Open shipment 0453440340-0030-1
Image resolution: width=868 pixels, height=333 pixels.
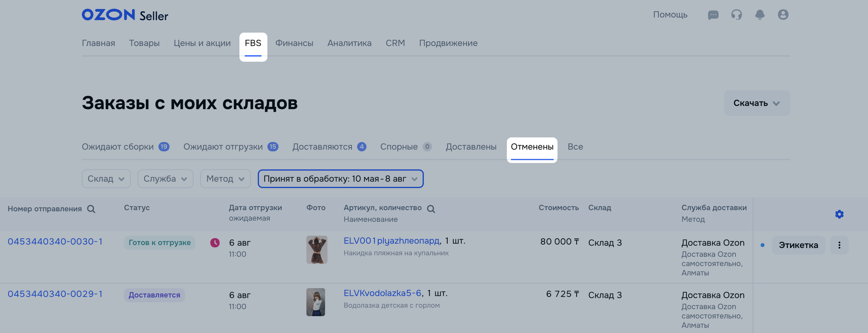55,242
